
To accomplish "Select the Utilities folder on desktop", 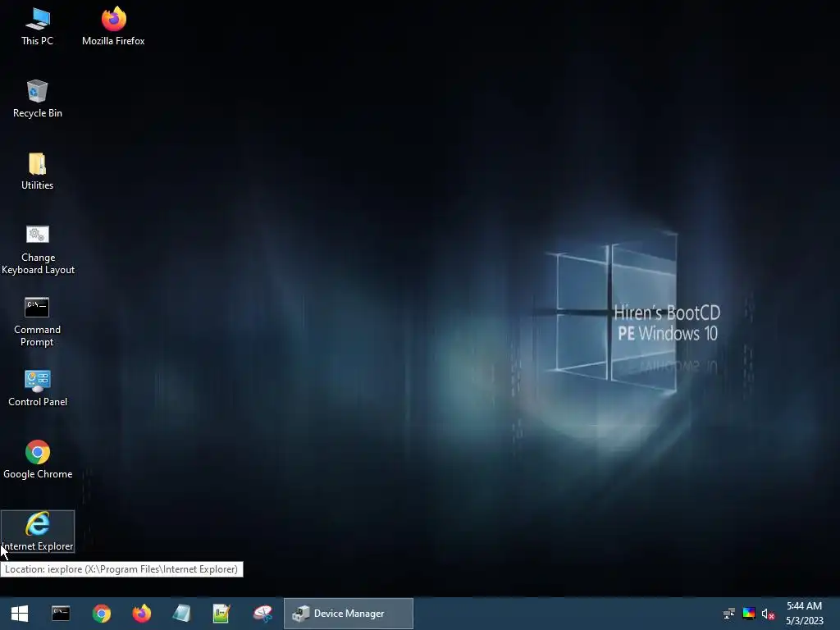I will pos(38,171).
